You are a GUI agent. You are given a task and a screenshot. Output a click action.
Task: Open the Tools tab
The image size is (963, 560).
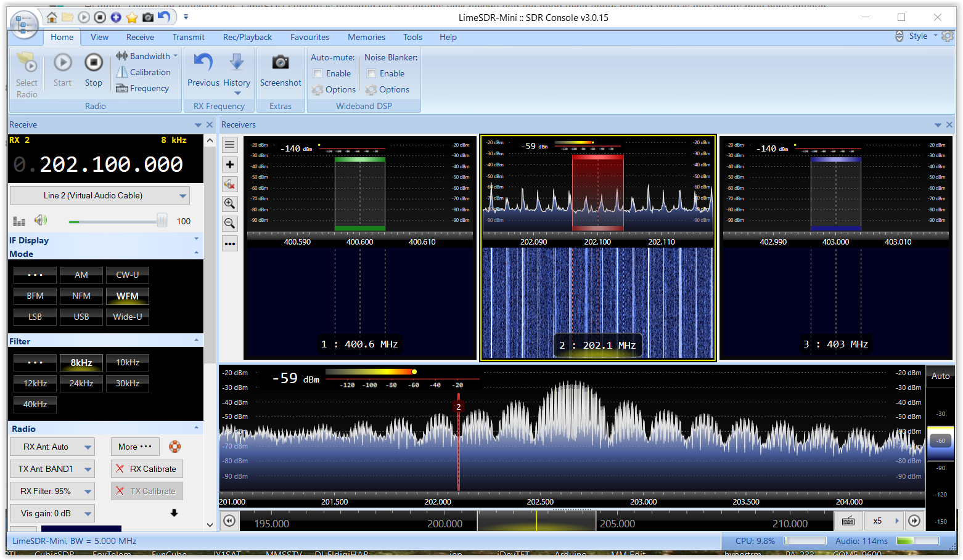point(412,37)
